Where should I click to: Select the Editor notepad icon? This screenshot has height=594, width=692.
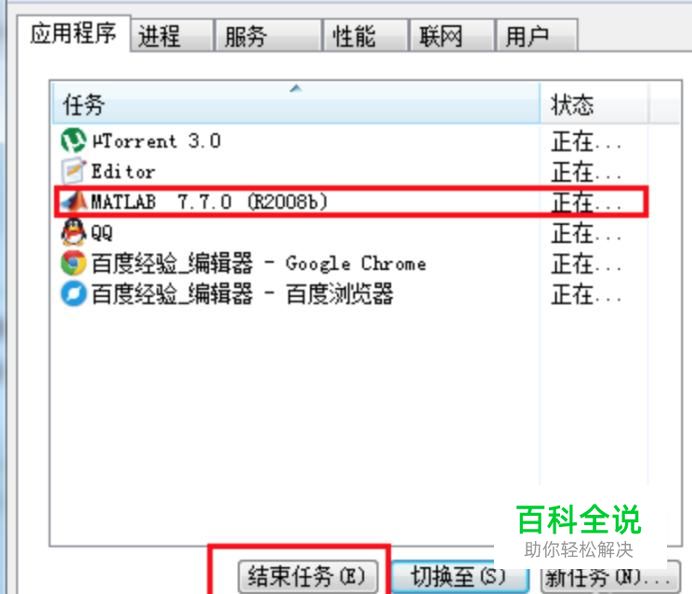(x=73, y=171)
